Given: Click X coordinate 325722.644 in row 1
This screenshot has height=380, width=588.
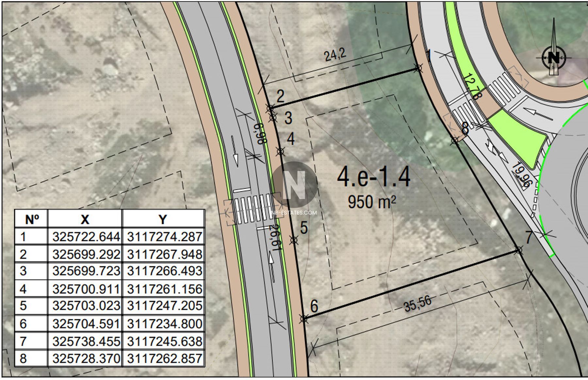Looking at the screenshot, I should 86,237.
